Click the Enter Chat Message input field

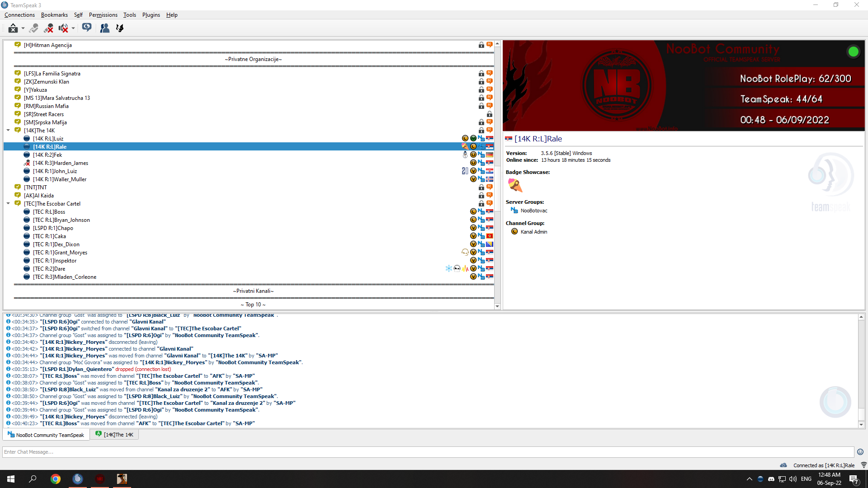428,452
